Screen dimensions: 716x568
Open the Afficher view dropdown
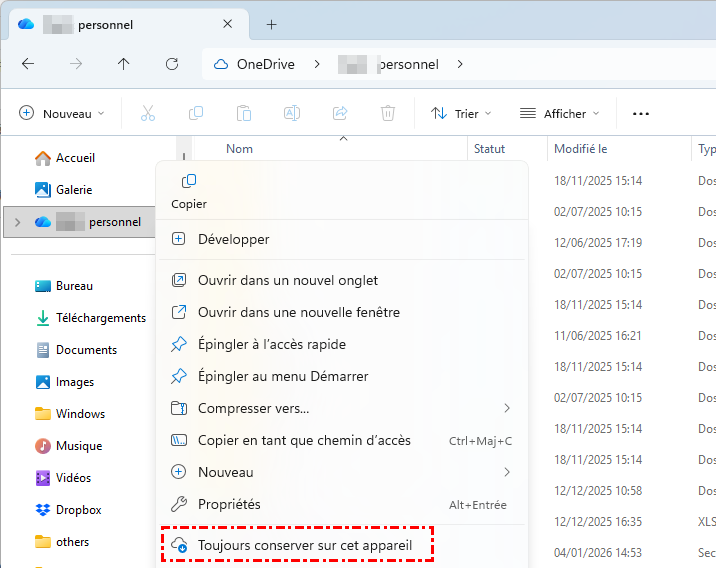point(559,114)
